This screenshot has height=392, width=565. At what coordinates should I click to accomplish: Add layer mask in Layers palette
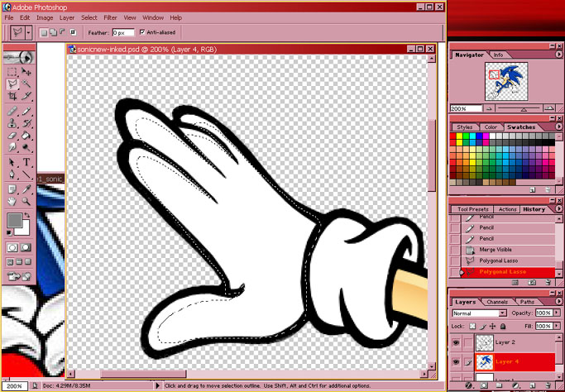point(484,386)
